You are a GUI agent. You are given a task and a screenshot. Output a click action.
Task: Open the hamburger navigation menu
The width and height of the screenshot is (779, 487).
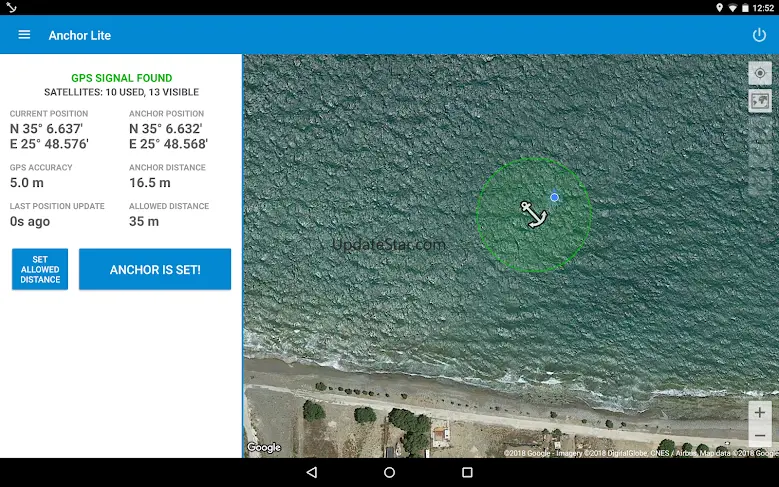tap(24, 35)
